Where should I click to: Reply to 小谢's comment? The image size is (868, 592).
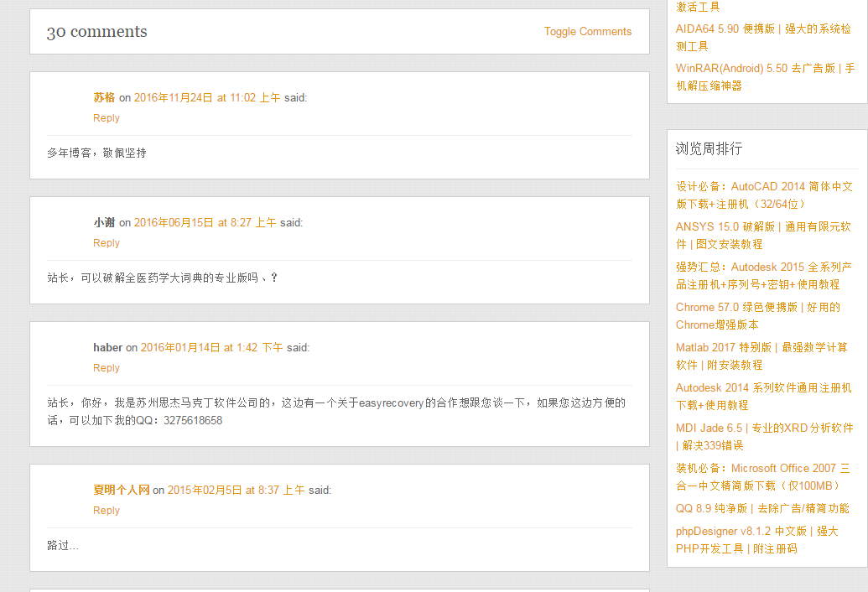(x=107, y=243)
